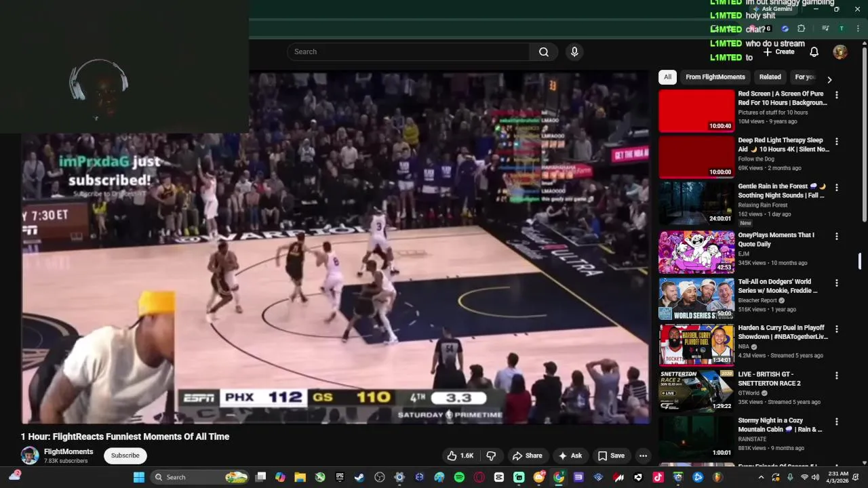Image resolution: width=868 pixels, height=488 pixels.
Task: Open the clock and date panel
Action: pos(838,477)
